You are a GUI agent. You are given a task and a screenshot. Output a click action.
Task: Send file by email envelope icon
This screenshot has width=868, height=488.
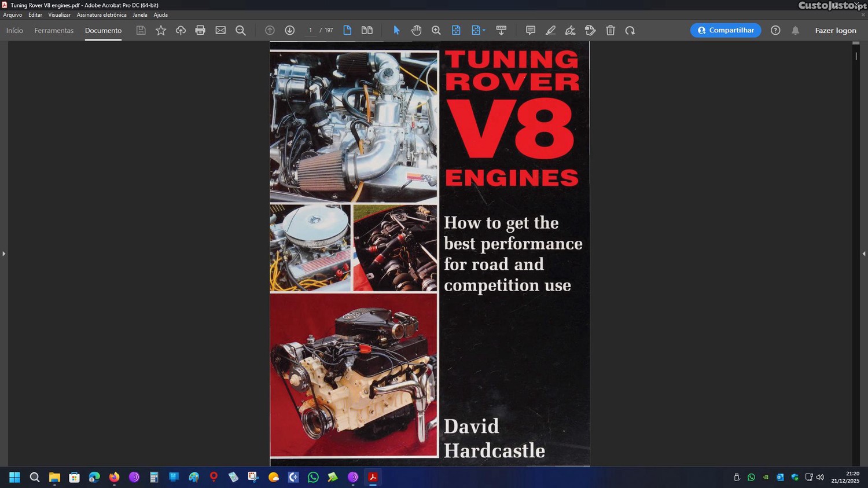pos(220,30)
